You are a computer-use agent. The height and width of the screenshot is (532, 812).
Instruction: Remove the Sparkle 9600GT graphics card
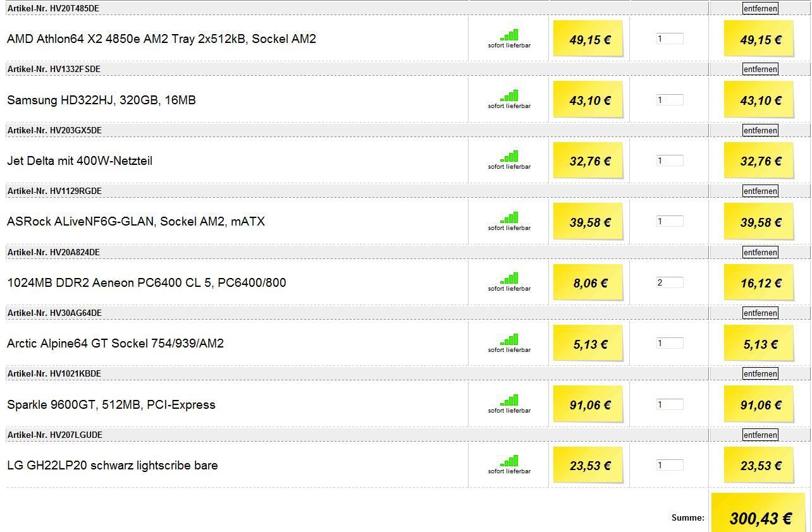[x=760, y=373]
